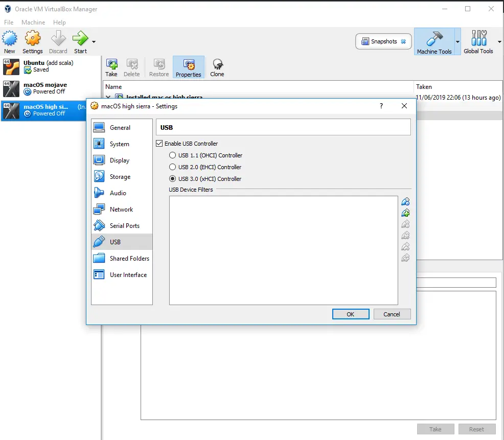
Task: Start the selected virtual machine
Action: tap(80, 42)
